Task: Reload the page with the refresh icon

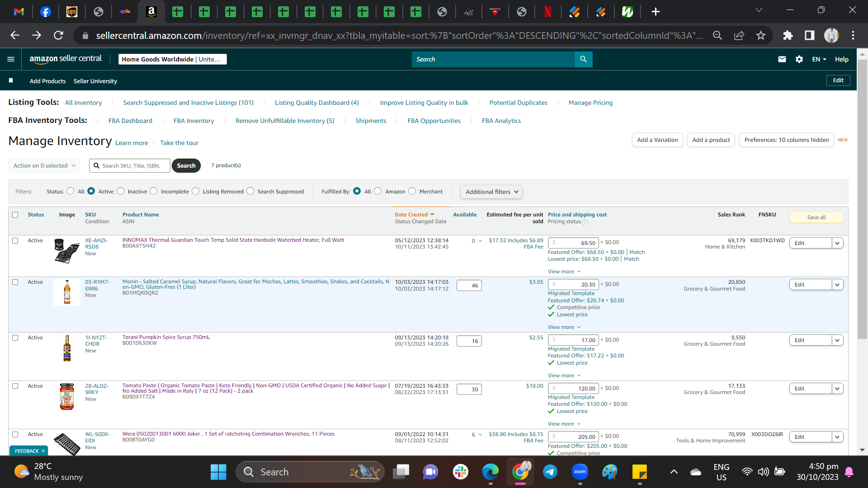Action: [x=58, y=35]
